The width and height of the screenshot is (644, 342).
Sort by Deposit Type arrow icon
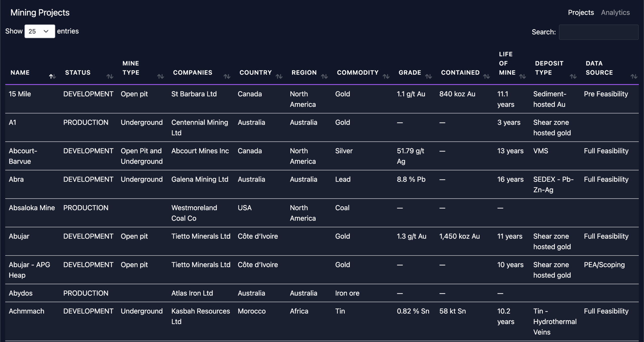click(x=573, y=76)
